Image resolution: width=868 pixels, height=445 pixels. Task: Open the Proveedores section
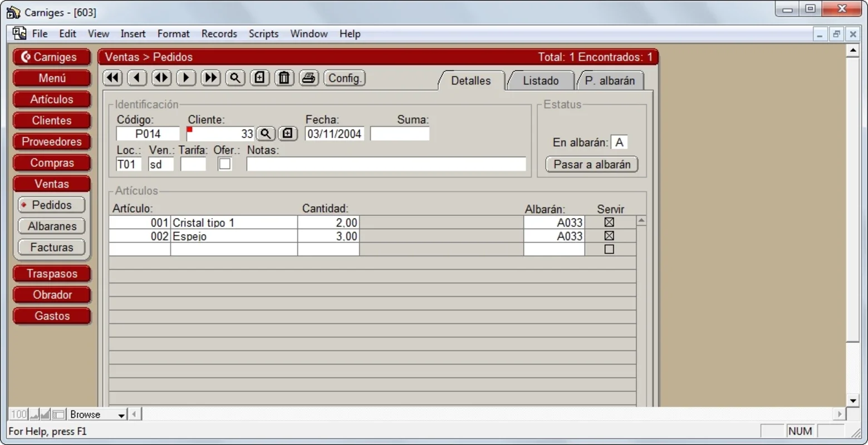tap(52, 141)
